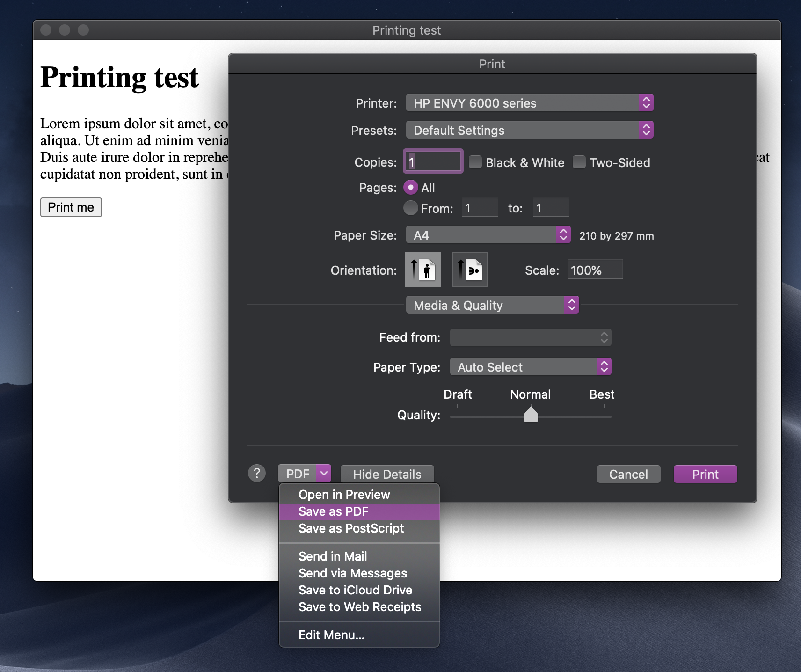The height and width of the screenshot is (672, 801).
Task: Click the purple Print button
Action: pyautogui.click(x=705, y=474)
